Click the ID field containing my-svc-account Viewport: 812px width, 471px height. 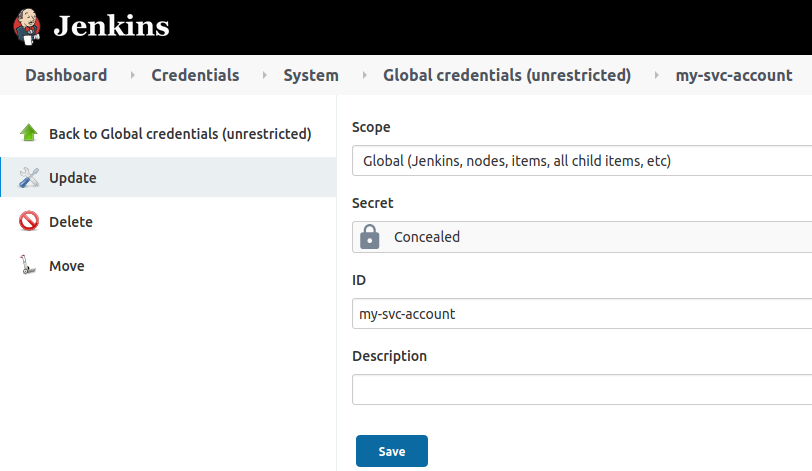(582, 314)
